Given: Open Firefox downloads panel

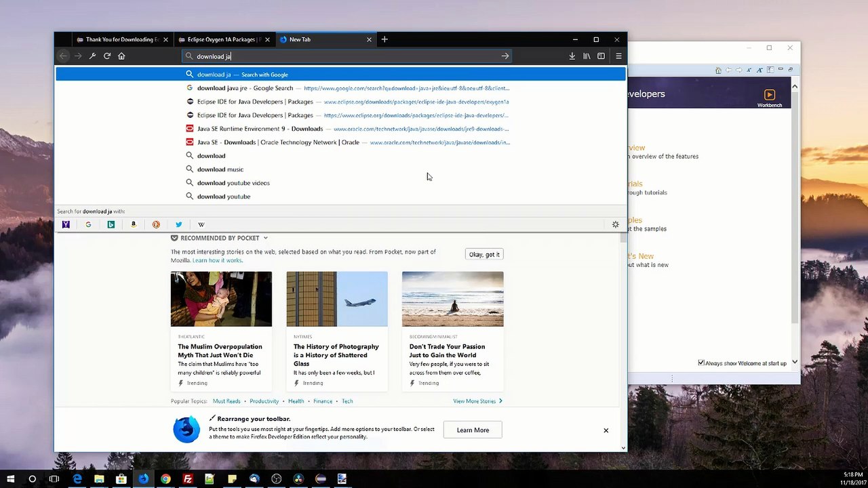Looking at the screenshot, I should point(572,56).
